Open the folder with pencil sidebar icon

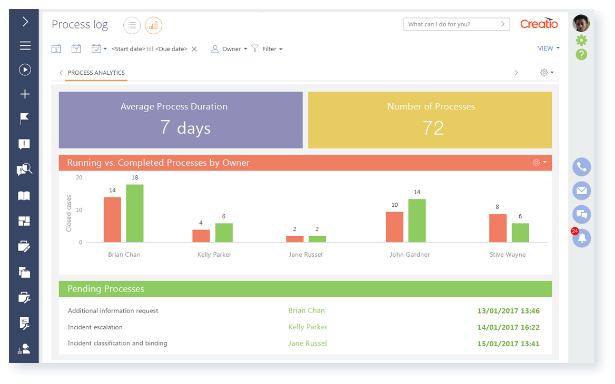[x=24, y=247]
